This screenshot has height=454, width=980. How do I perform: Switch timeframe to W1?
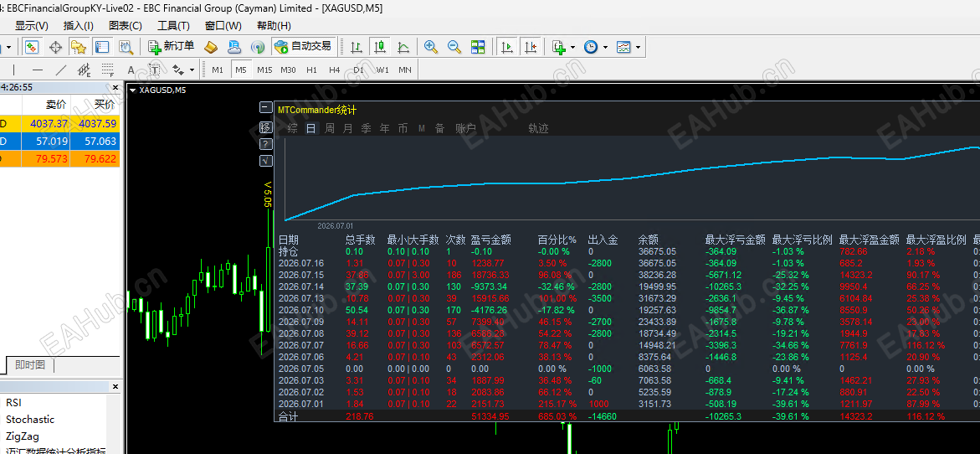382,70
